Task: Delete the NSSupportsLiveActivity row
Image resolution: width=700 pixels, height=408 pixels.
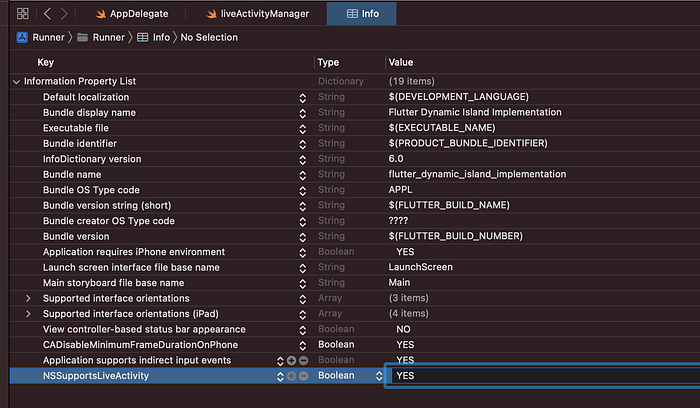Action: pos(304,376)
